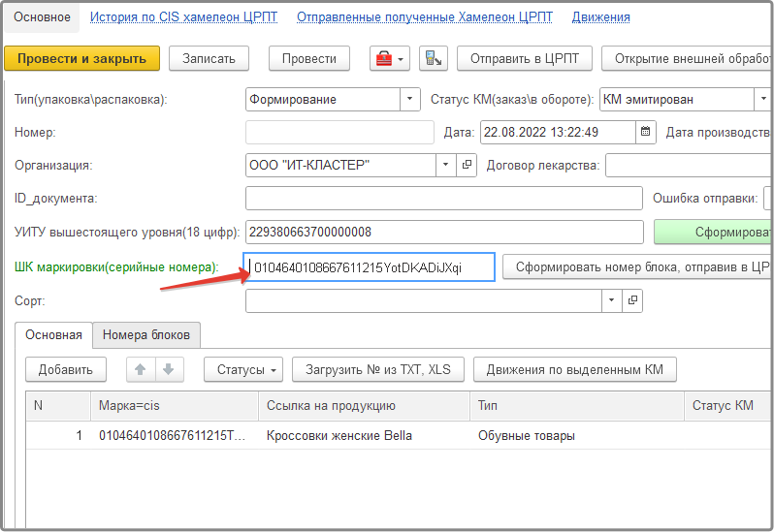Open the Сорт record link icon
The width and height of the screenshot is (774, 532).
[x=632, y=300]
